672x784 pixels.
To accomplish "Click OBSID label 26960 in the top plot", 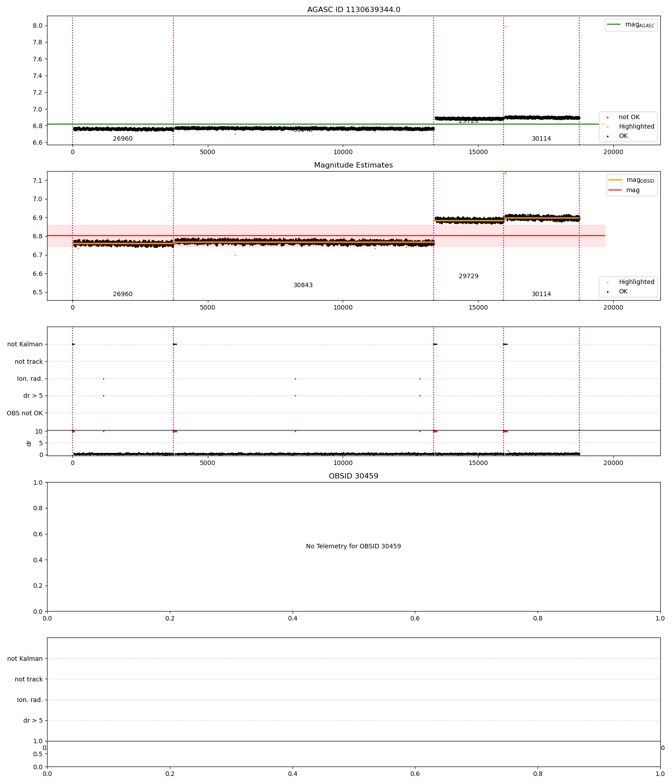I will pos(123,138).
